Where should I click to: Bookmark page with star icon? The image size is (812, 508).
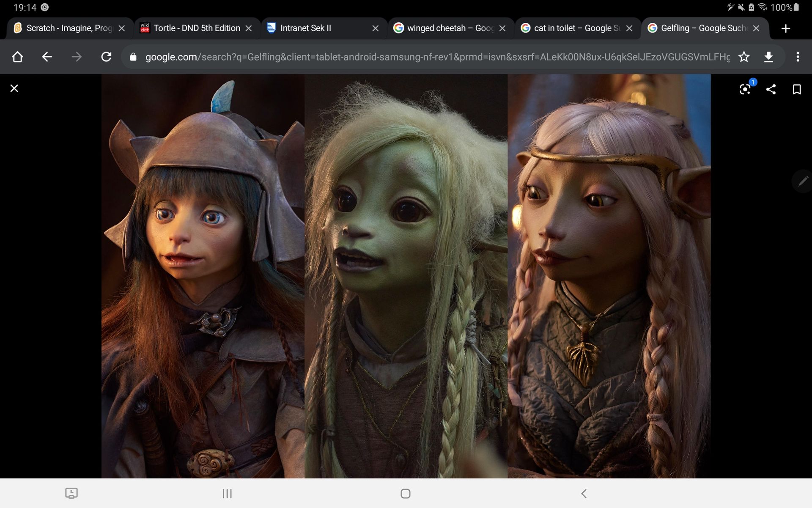(744, 57)
